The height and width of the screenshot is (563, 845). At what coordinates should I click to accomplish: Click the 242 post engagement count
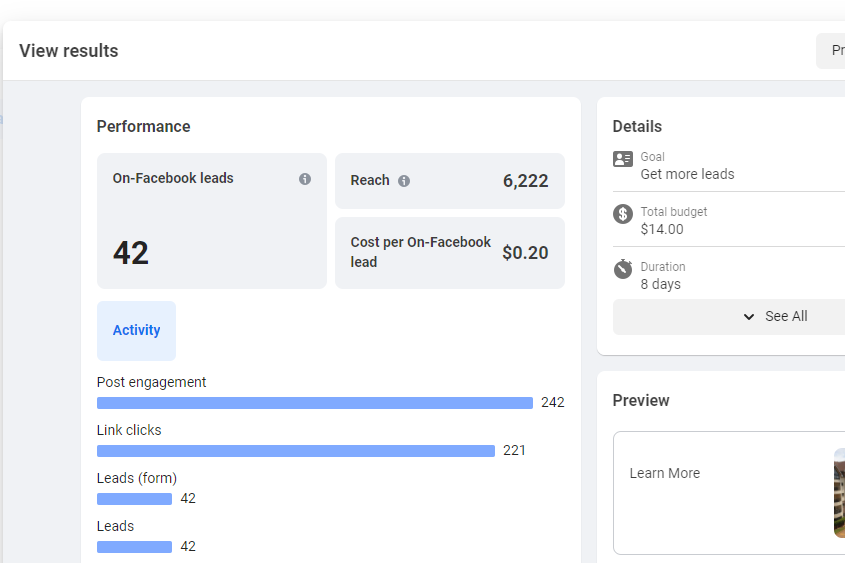[552, 402]
